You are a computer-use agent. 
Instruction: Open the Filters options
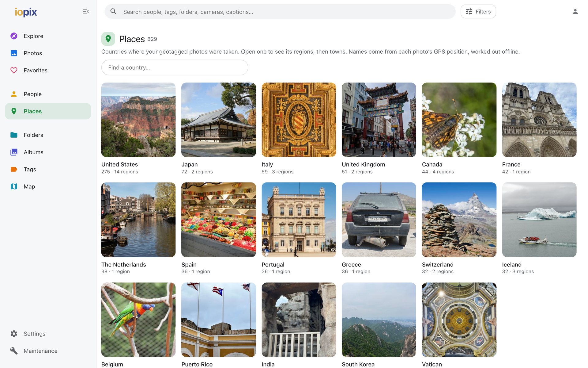tap(478, 12)
